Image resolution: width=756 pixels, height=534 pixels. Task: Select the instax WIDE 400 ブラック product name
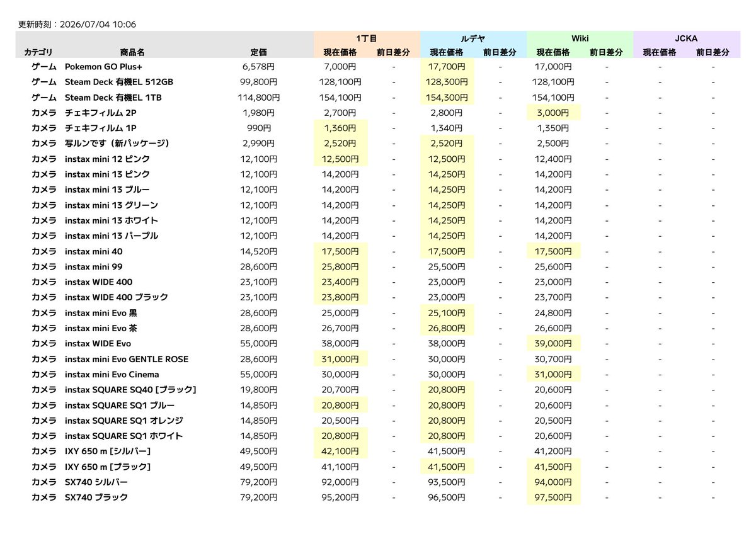tap(117, 297)
